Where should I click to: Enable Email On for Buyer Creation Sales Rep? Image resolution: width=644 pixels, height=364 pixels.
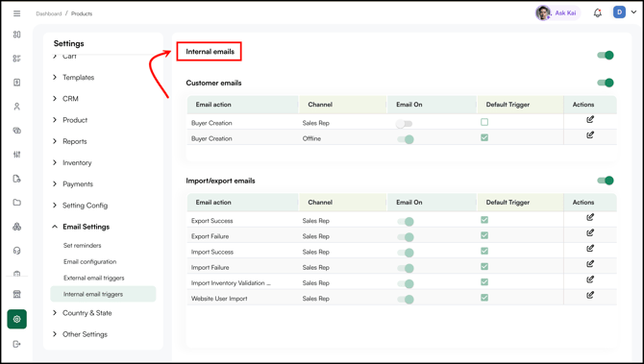(x=404, y=124)
